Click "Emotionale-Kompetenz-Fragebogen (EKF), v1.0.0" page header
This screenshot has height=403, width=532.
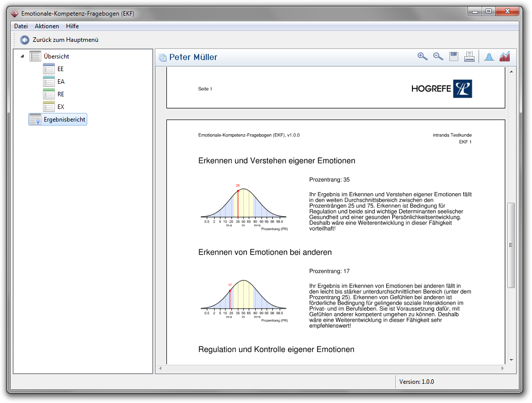point(249,135)
